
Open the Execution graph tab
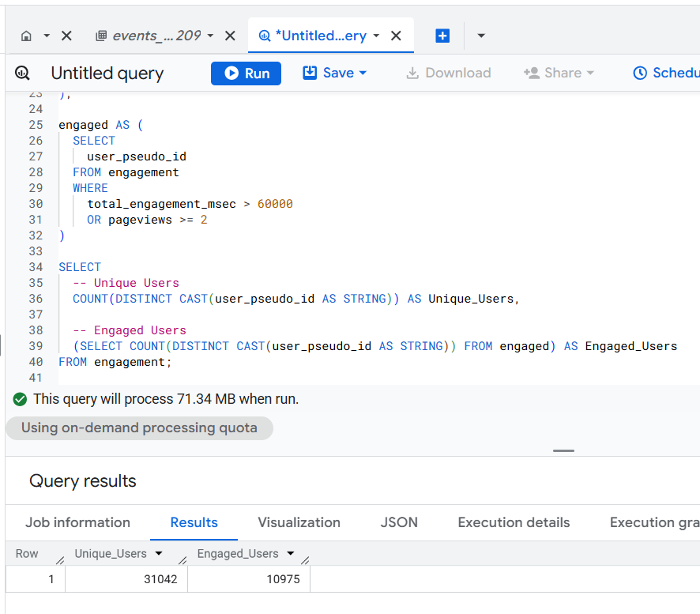[x=654, y=522]
